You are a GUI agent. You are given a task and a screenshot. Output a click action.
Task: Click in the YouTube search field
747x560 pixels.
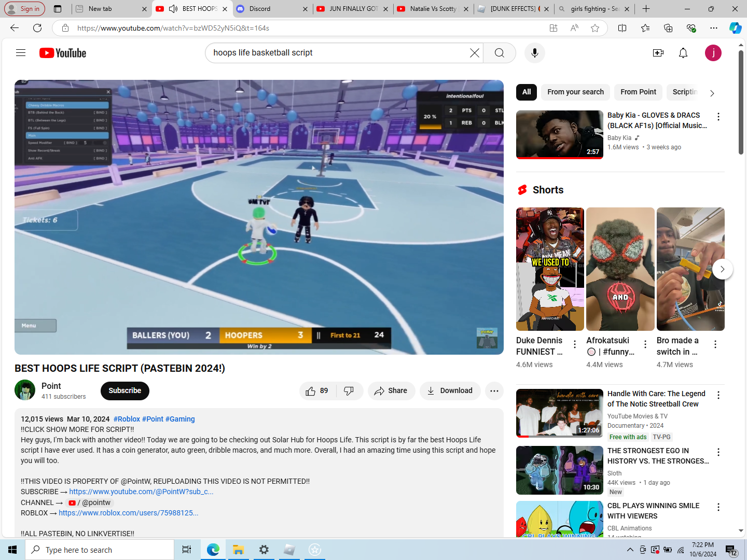click(337, 53)
